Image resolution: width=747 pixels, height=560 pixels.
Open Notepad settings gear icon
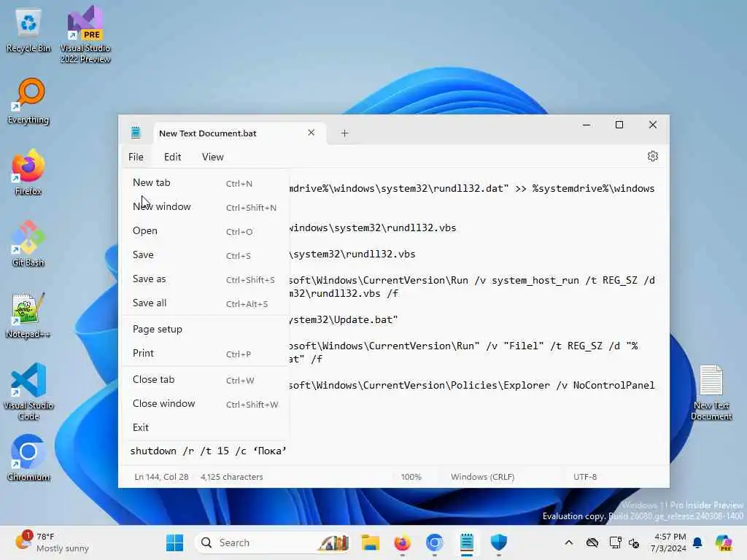pyautogui.click(x=653, y=156)
